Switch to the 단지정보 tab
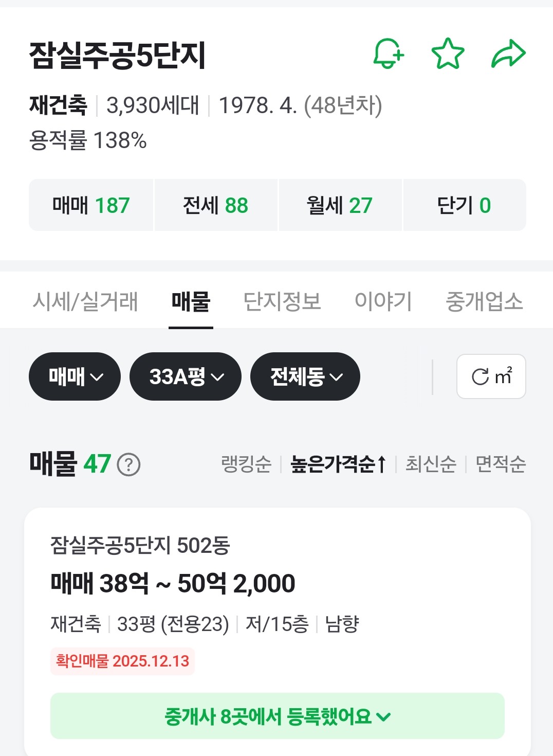The image size is (553, 756). pyautogui.click(x=282, y=301)
